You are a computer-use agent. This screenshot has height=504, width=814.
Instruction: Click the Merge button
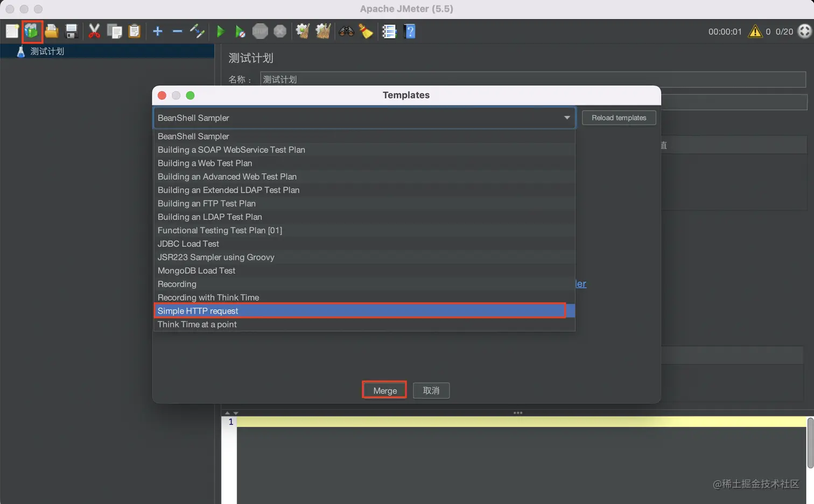[384, 391]
